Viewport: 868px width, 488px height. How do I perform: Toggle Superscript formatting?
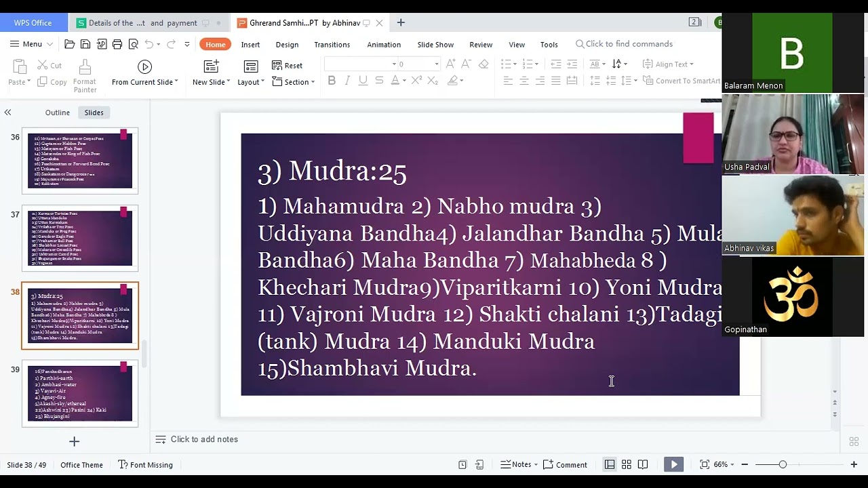pyautogui.click(x=416, y=81)
